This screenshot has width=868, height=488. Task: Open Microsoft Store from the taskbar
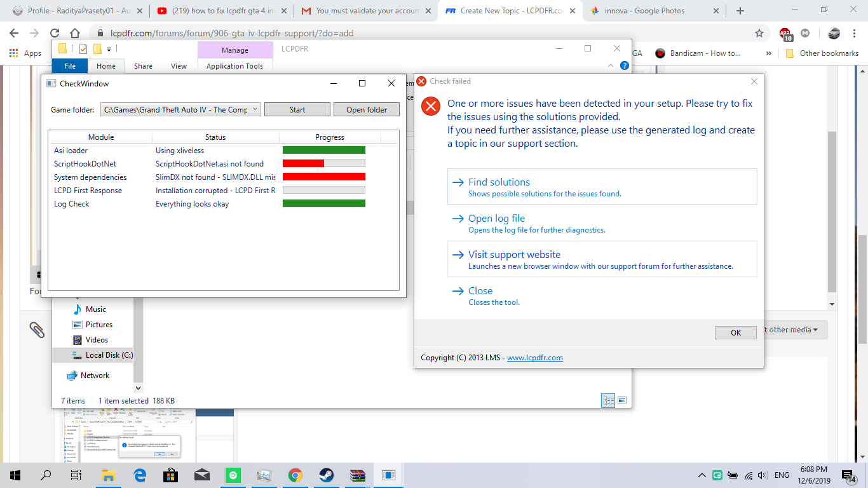pyautogui.click(x=170, y=475)
